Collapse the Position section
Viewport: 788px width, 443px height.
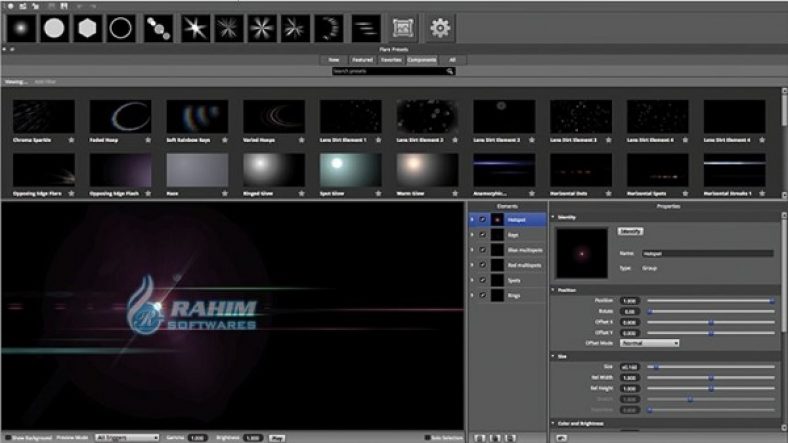pyautogui.click(x=555, y=290)
